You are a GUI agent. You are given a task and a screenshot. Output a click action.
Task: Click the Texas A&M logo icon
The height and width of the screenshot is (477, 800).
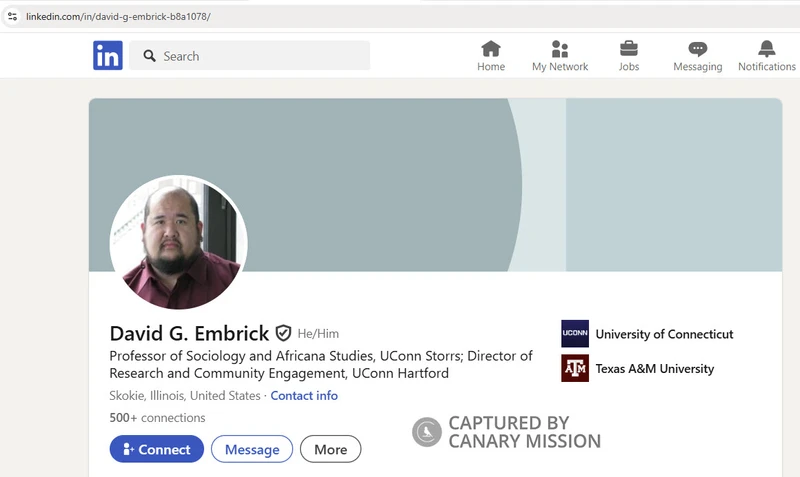(575, 368)
